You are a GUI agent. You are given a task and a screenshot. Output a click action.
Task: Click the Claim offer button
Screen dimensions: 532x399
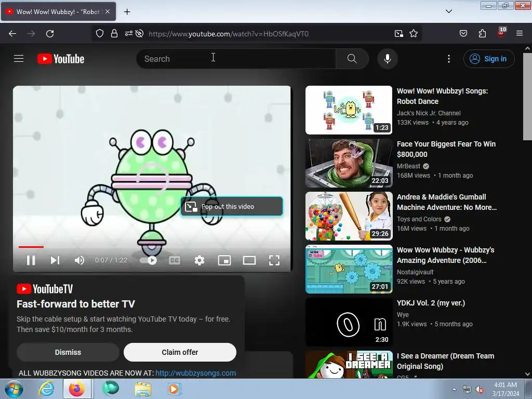pos(180,352)
